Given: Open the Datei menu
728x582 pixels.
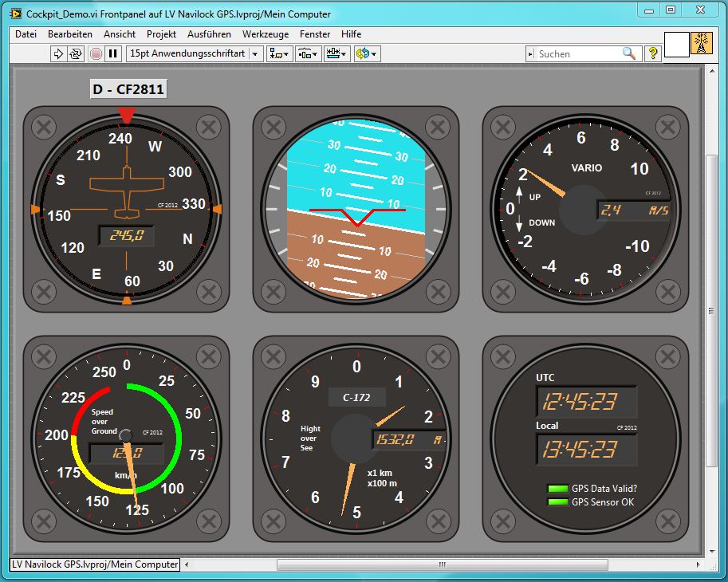Looking at the screenshot, I should [26, 34].
